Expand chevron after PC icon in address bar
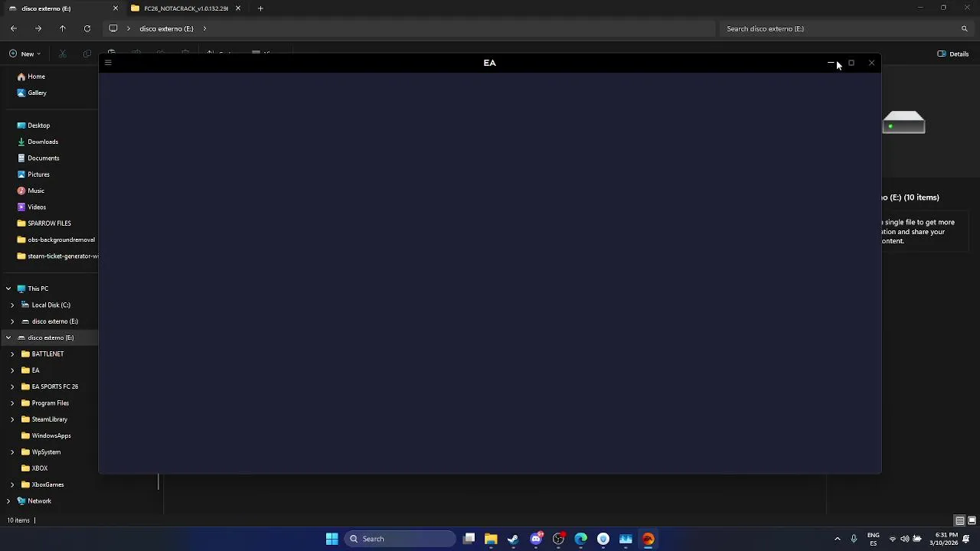 [128, 28]
